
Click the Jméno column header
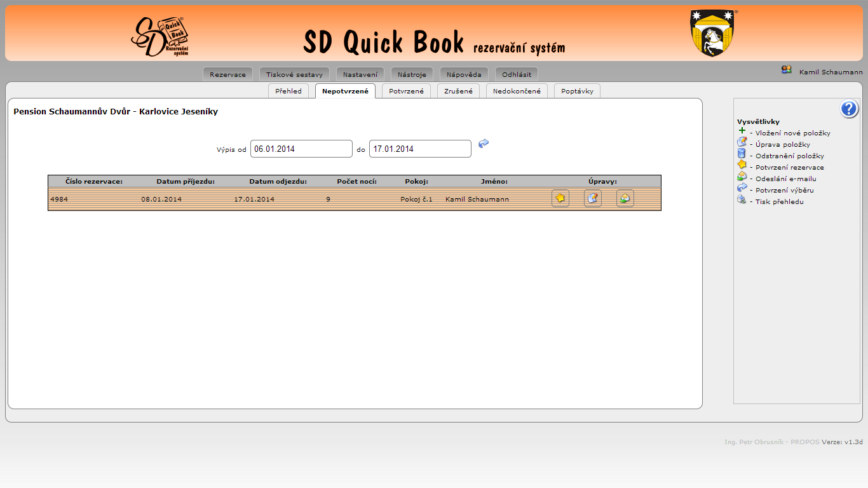click(494, 181)
